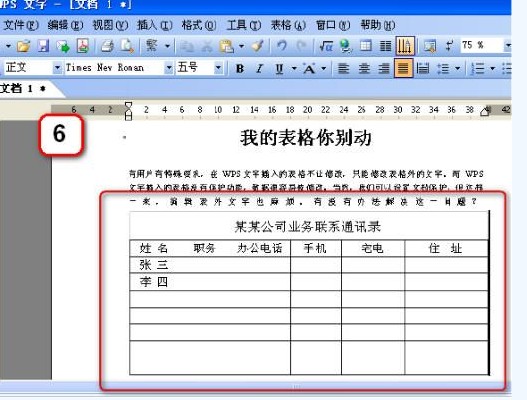The width and height of the screenshot is (527, 400).
Task: Select the Format Painter brush icon
Action: coord(257,46)
